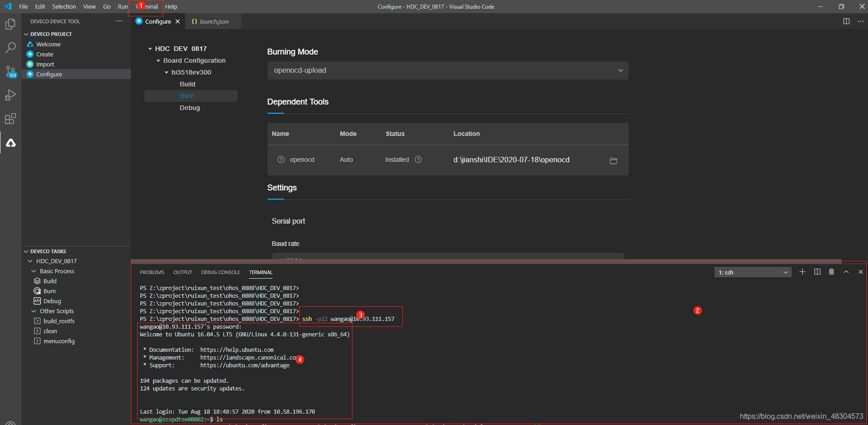Select Debug under hi3518ev300 configuration
868x425 pixels.
(190, 108)
